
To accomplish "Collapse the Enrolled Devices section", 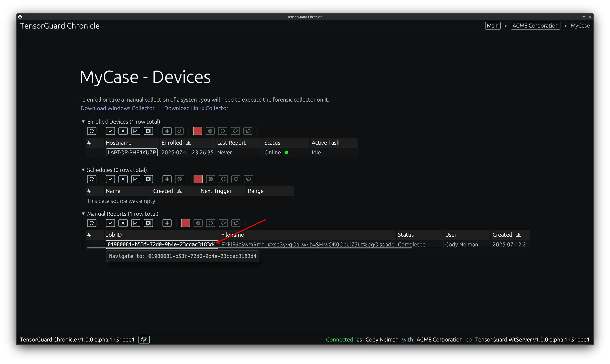I will click(x=83, y=122).
